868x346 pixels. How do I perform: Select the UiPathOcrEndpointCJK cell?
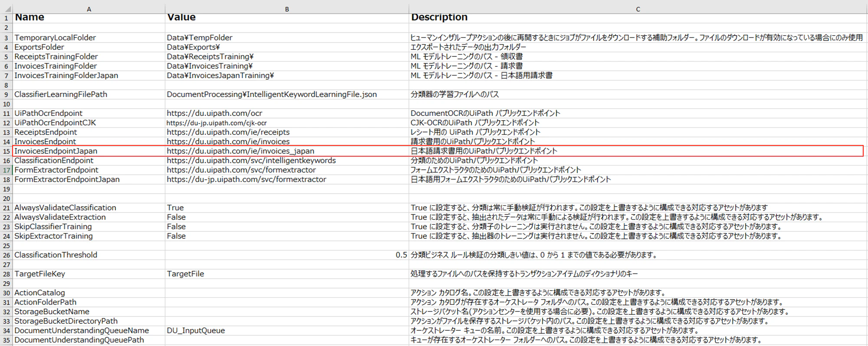(89, 123)
